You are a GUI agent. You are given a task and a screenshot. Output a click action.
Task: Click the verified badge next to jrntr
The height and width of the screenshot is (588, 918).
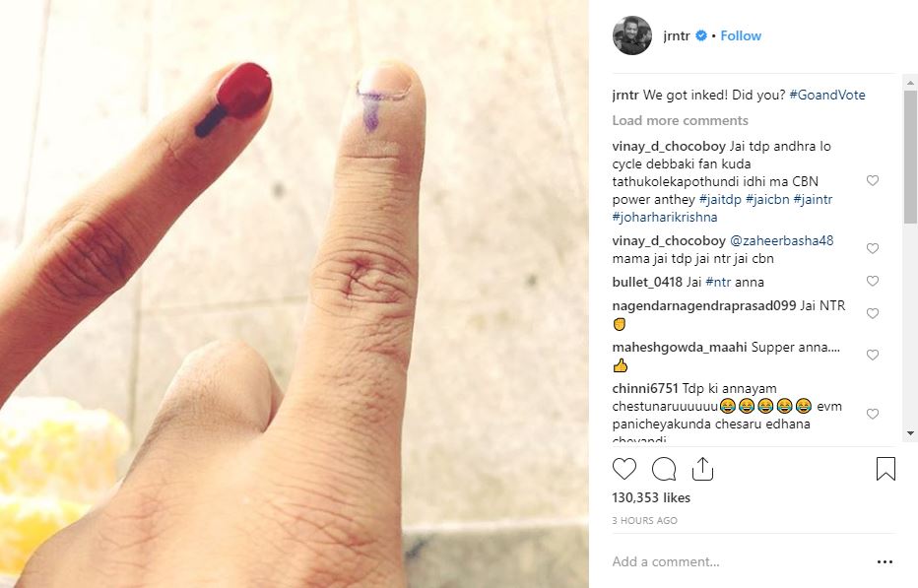tap(700, 35)
